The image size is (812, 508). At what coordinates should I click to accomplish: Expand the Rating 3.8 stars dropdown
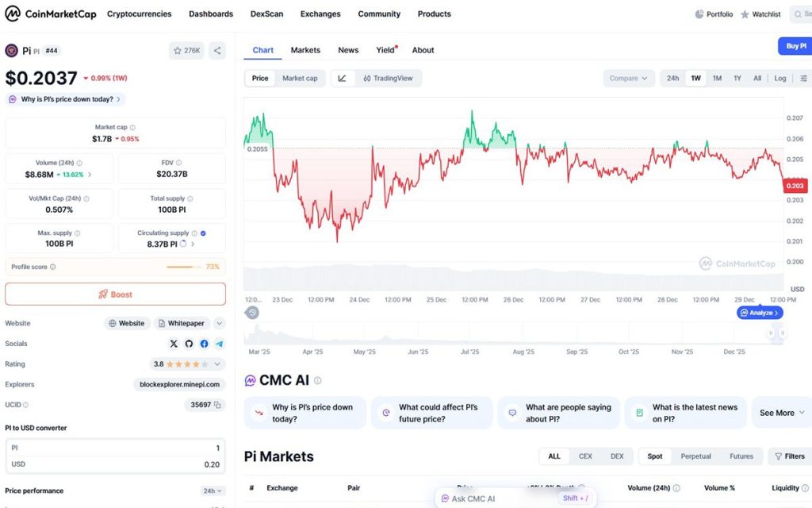click(218, 364)
